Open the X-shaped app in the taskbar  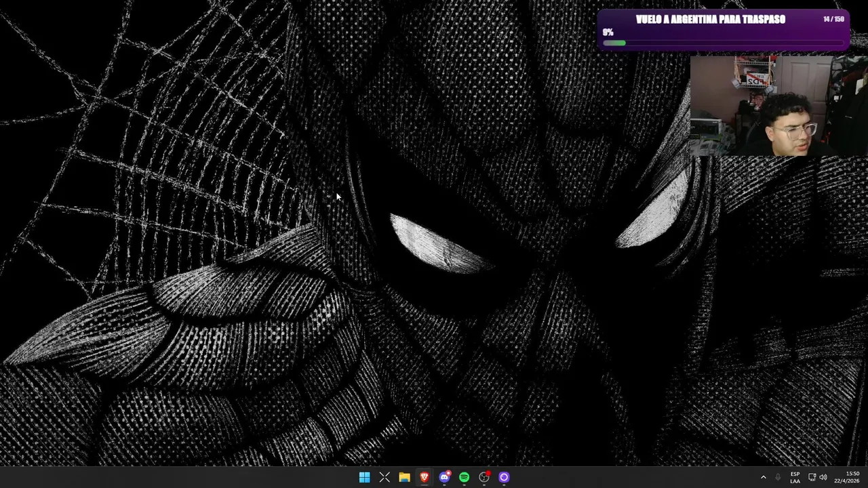click(x=384, y=477)
